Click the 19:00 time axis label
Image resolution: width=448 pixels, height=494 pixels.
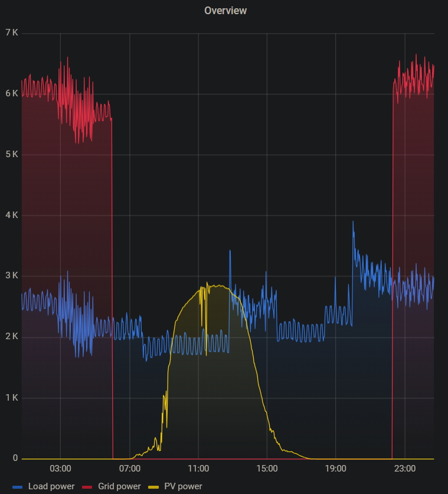[335, 469]
